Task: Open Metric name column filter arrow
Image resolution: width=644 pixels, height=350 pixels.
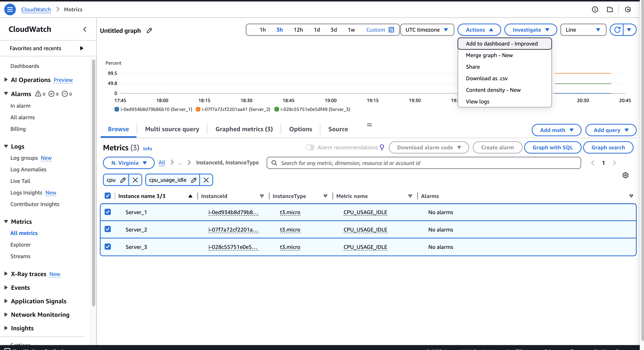Action: point(410,196)
